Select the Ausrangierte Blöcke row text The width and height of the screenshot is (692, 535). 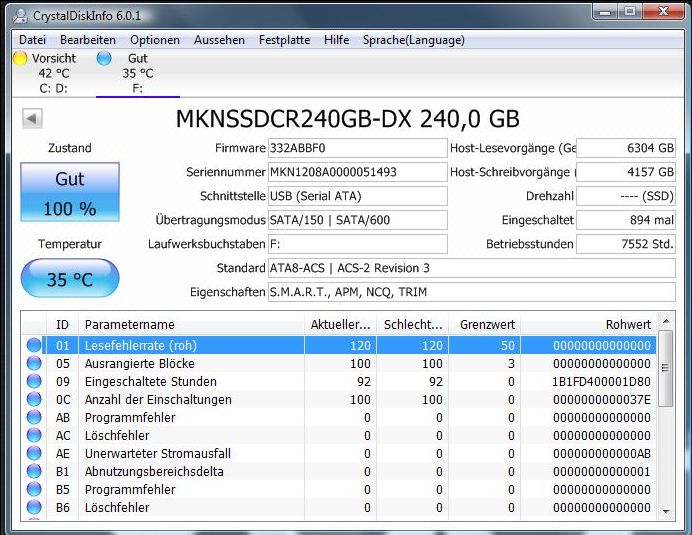pos(139,363)
